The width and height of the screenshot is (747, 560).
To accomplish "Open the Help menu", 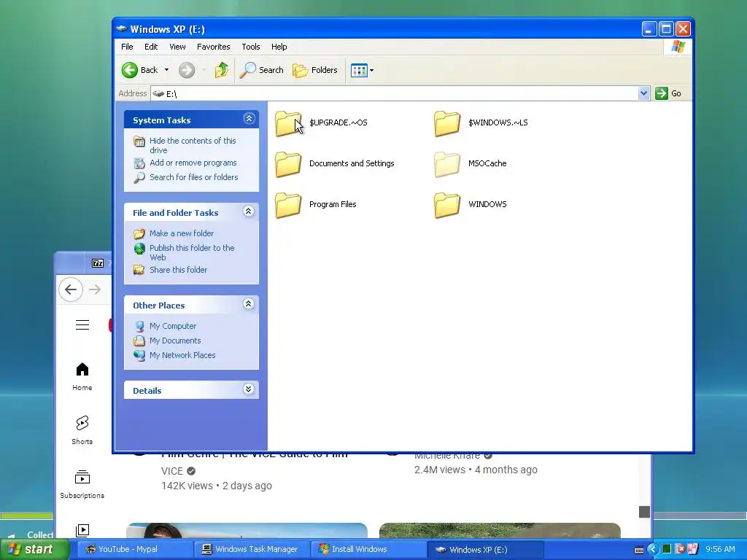I will click(279, 47).
